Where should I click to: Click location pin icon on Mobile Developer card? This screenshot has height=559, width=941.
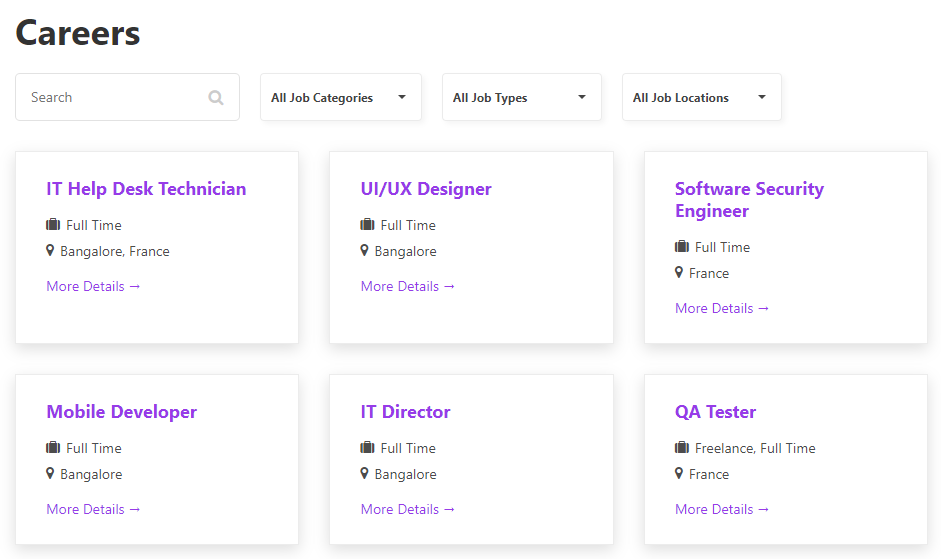(51, 474)
